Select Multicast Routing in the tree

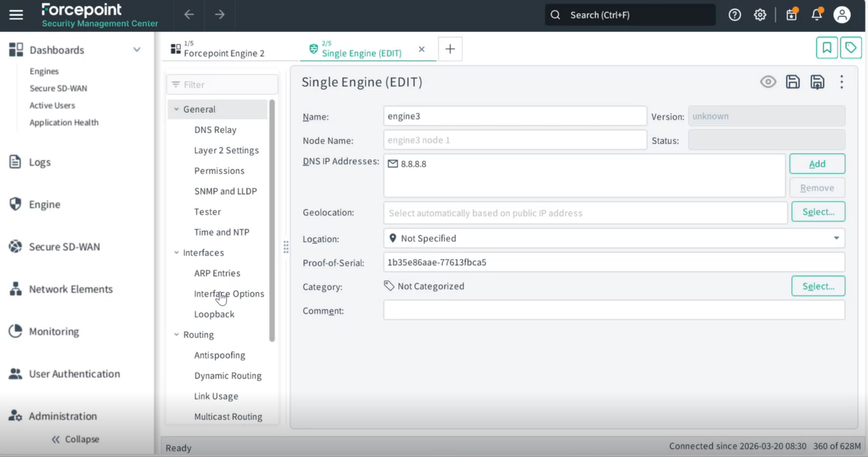(228, 417)
